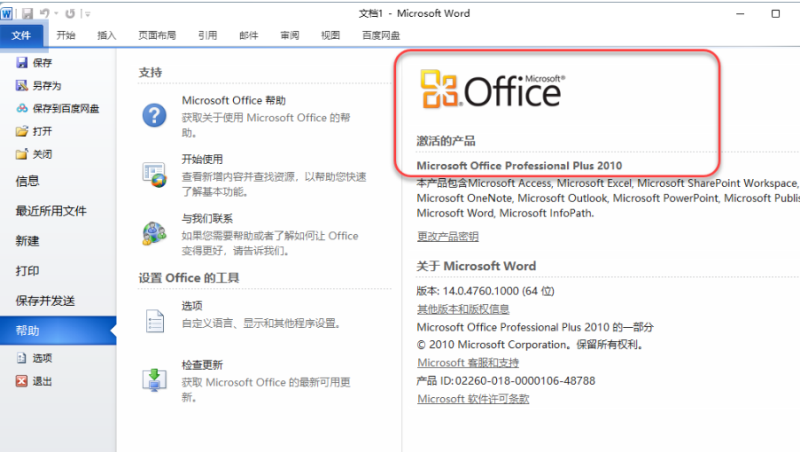
Task: Click the Word application icon in title bar
Action: (7, 14)
